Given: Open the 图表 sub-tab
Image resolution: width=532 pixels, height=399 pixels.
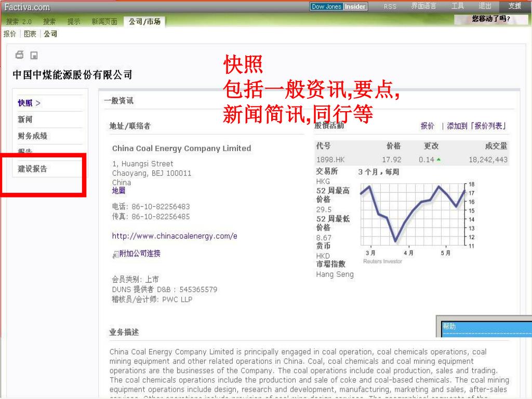Looking at the screenshot, I should click(x=30, y=34).
